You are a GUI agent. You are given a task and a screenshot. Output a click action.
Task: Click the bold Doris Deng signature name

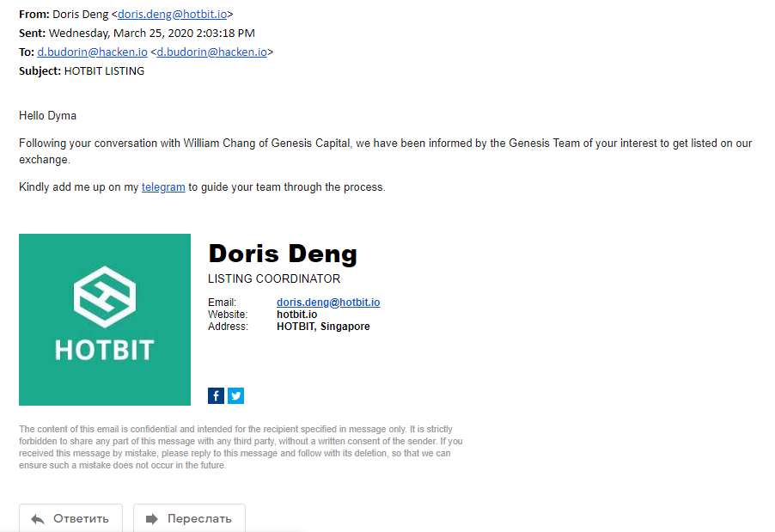283,254
